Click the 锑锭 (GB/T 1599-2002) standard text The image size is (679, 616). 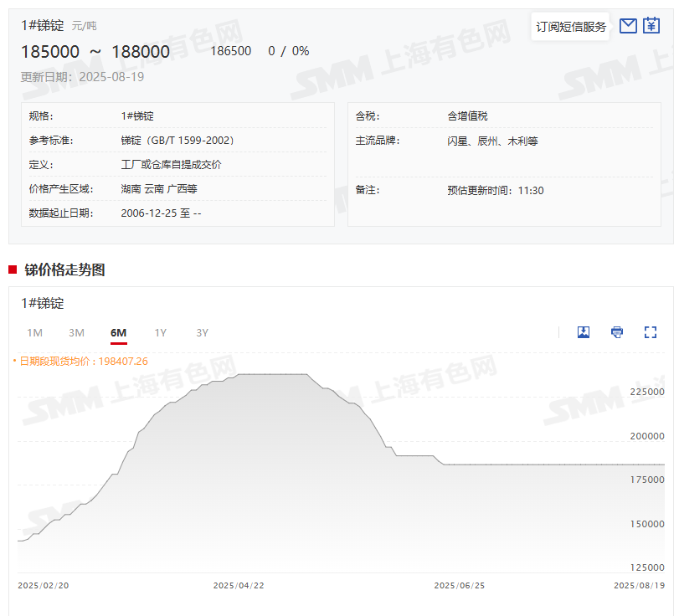pos(177,141)
